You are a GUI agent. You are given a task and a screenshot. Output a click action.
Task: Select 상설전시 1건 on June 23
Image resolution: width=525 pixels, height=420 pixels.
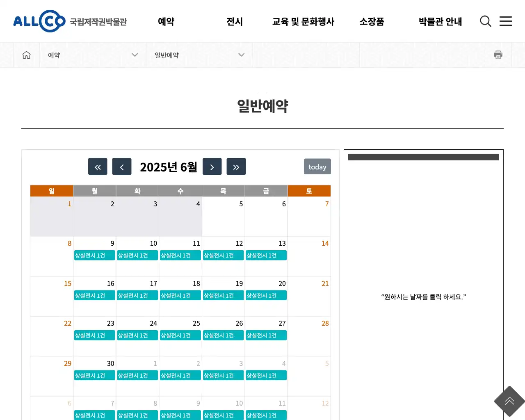(95, 336)
